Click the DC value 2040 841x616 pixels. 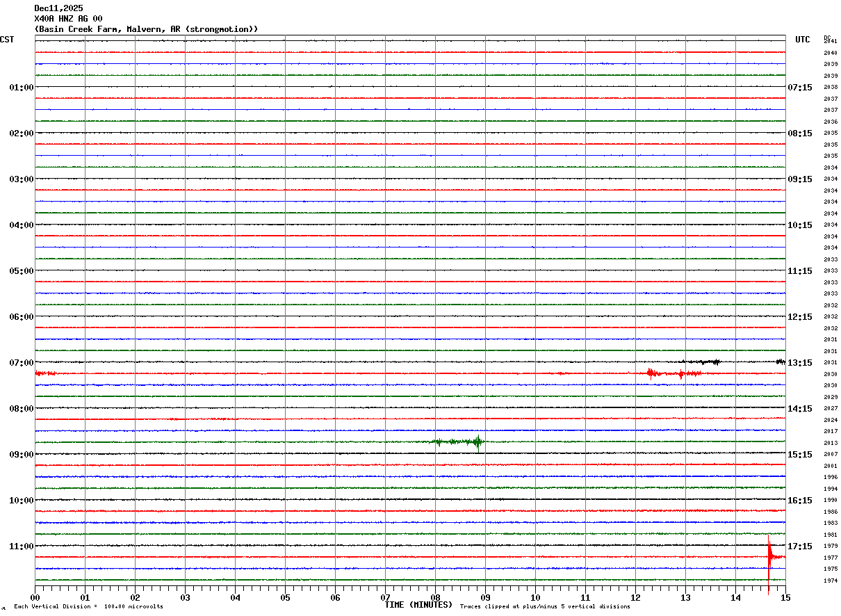click(830, 53)
